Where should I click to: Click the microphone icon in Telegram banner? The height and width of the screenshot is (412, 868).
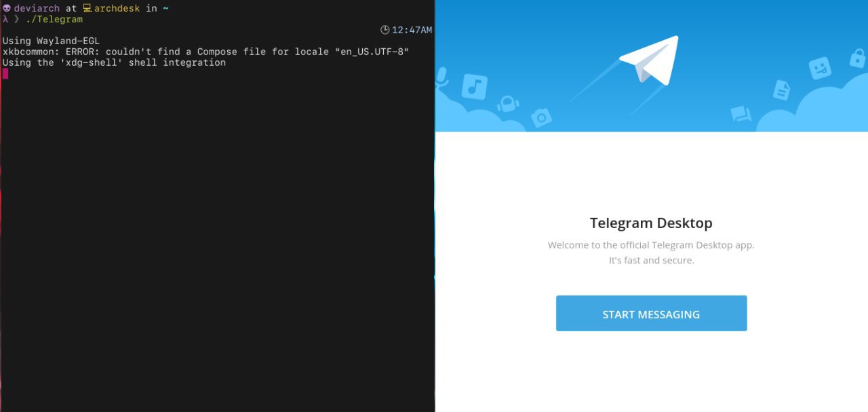[x=442, y=77]
